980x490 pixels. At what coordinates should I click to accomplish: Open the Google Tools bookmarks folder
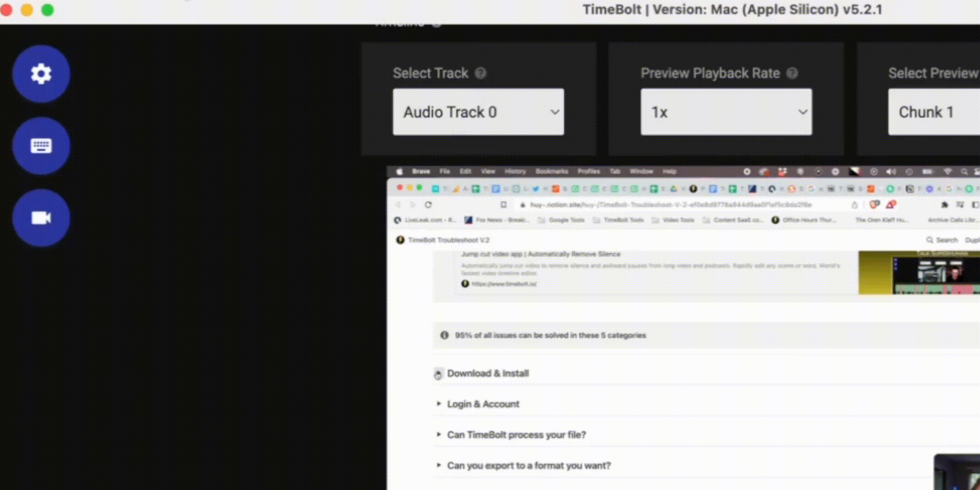[x=561, y=220]
